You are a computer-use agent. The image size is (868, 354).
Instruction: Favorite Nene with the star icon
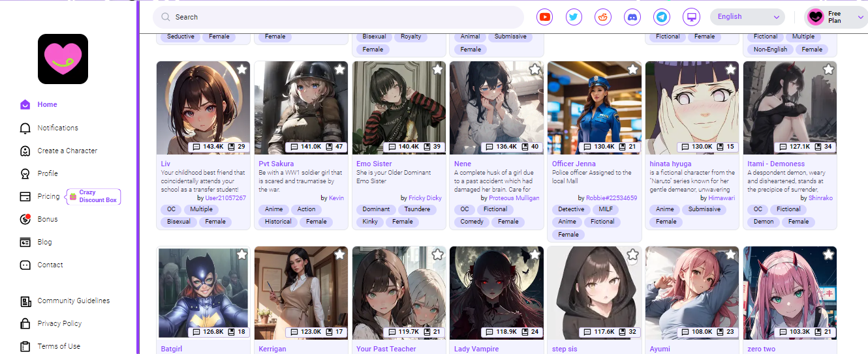pos(535,69)
